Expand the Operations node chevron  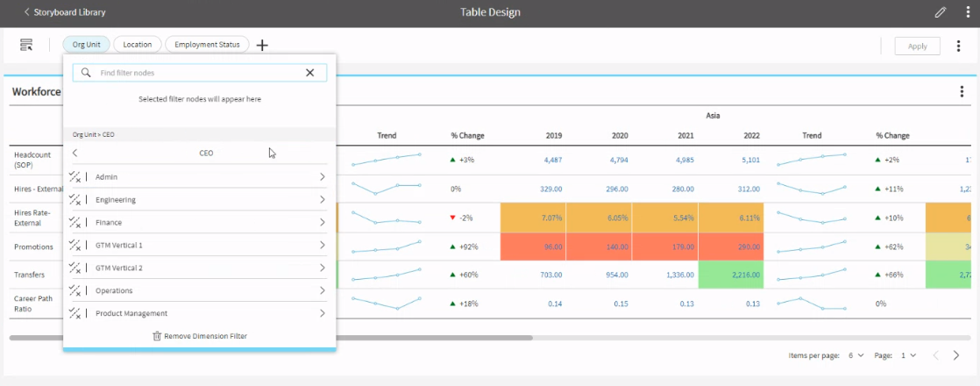(323, 290)
